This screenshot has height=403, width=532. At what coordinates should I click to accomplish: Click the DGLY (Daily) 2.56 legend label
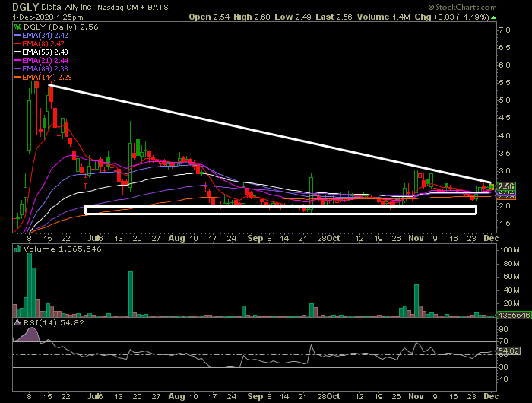(61, 27)
